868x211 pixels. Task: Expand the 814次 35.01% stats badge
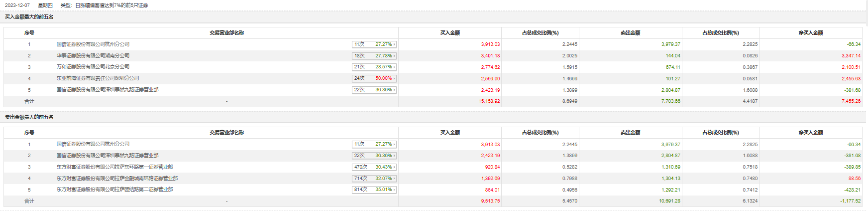tap(374, 190)
